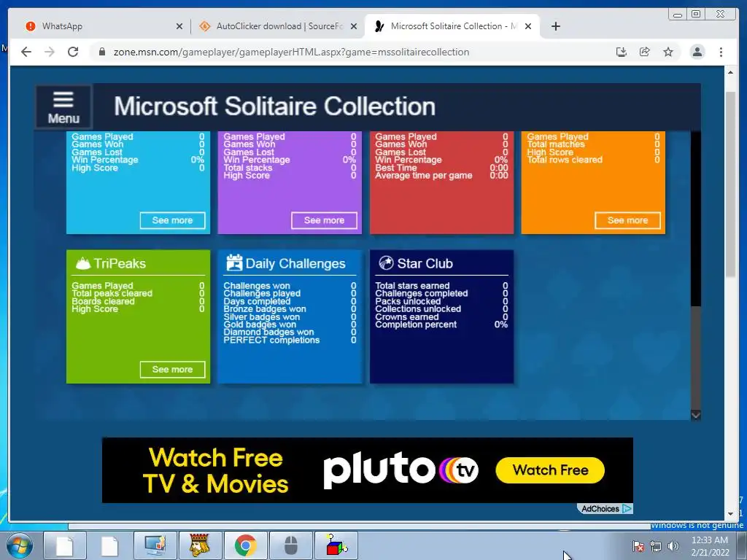
Task: Open the AdChoices link
Action: click(x=606, y=508)
